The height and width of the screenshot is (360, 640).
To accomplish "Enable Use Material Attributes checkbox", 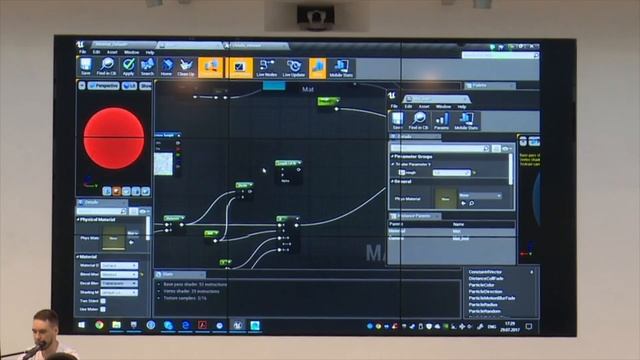I will (103, 309).
